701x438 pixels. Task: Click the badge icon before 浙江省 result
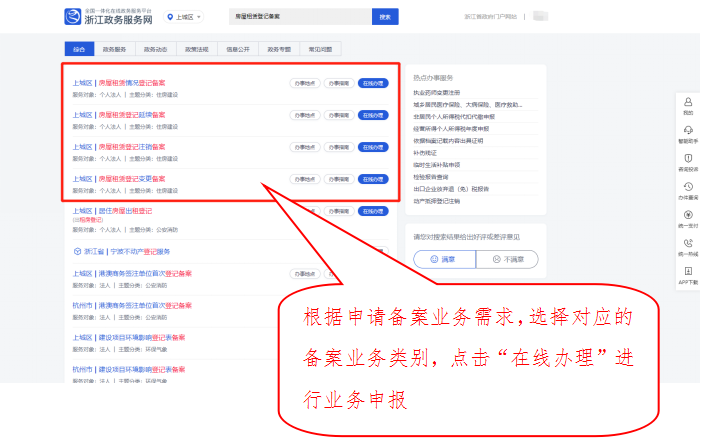pyautogui.click(x=77, y=252)
